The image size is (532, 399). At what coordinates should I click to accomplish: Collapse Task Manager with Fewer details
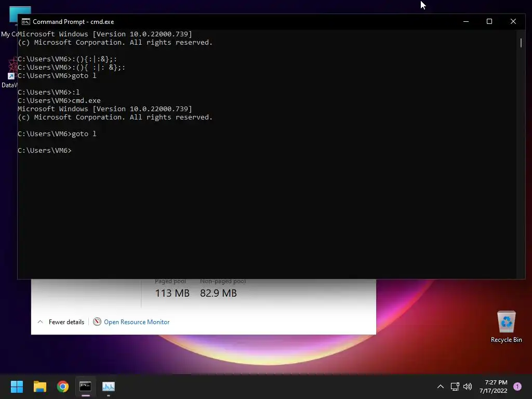click(x=61, y=322)
